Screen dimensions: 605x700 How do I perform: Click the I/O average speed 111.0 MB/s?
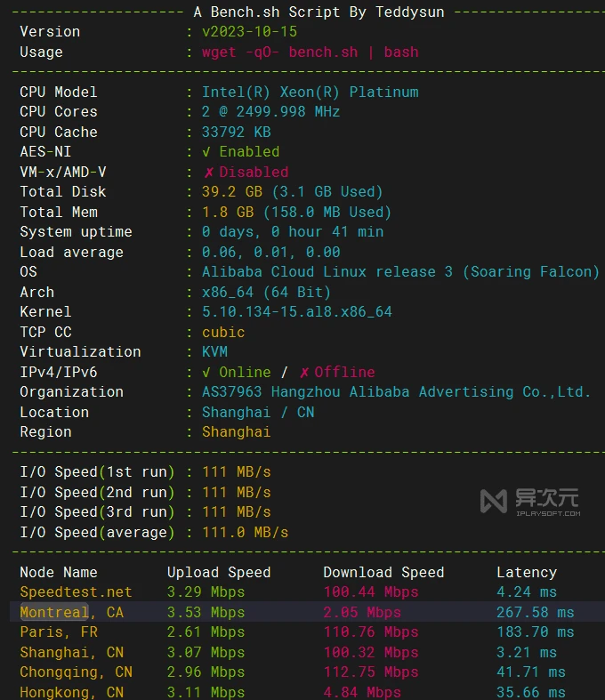(x=245, y=533)
